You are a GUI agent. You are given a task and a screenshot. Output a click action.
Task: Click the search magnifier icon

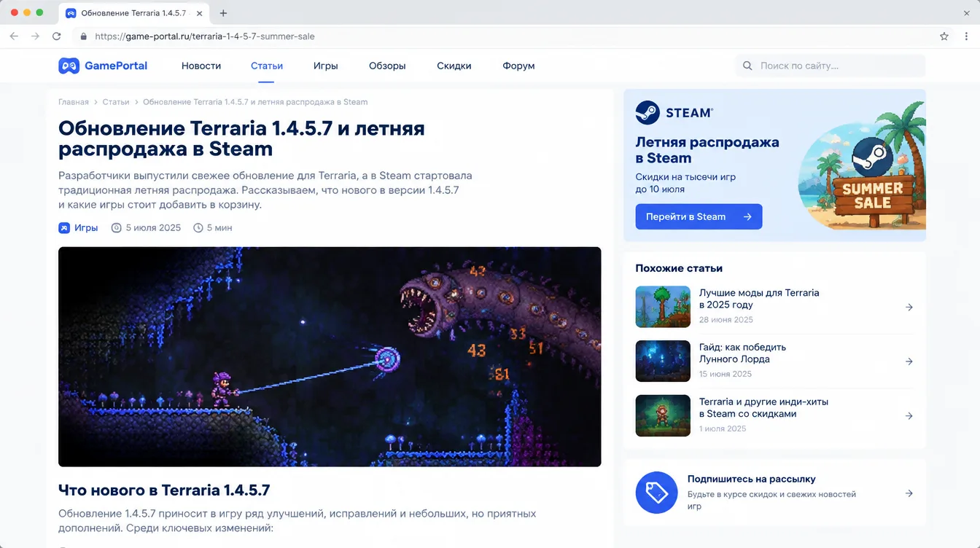(x=747, y=66)
